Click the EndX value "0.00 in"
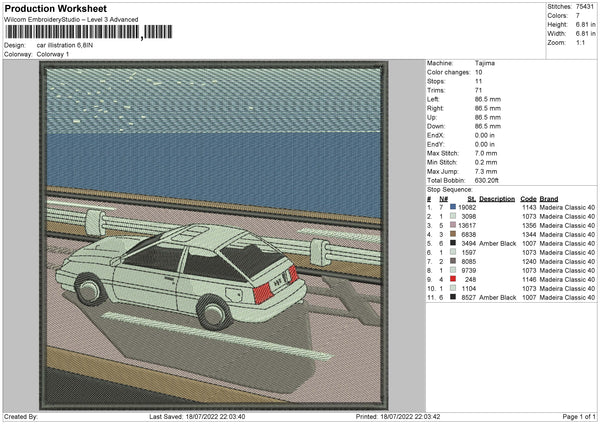 [485, 135]
